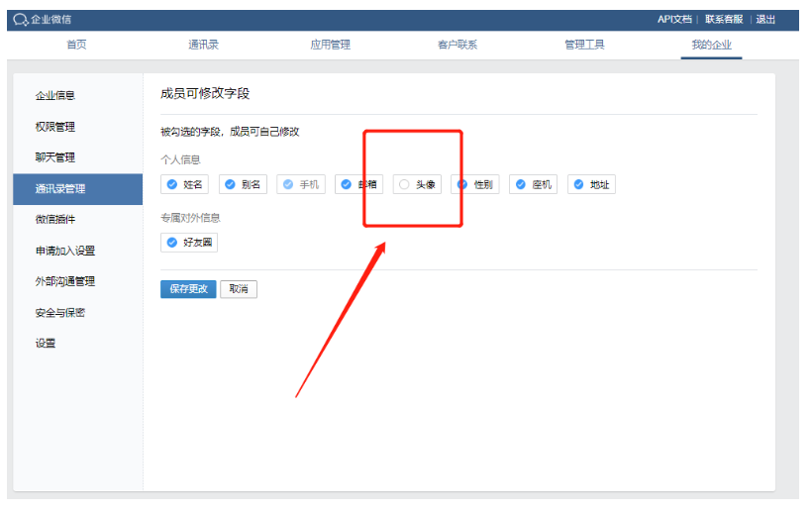
Task: Select the 我的企业 tab
Action: [x=711, y=45]
